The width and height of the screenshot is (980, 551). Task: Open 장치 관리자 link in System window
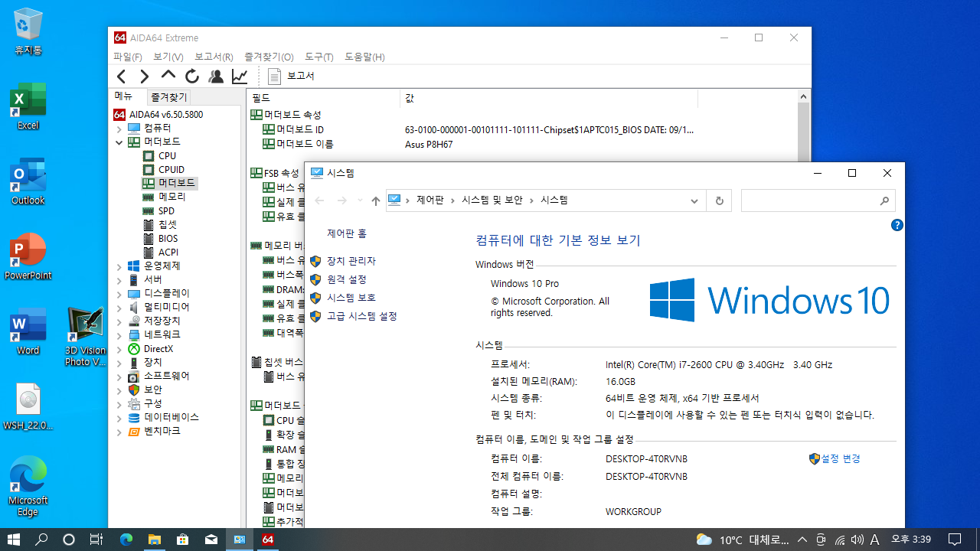click(x=351, y=261)
